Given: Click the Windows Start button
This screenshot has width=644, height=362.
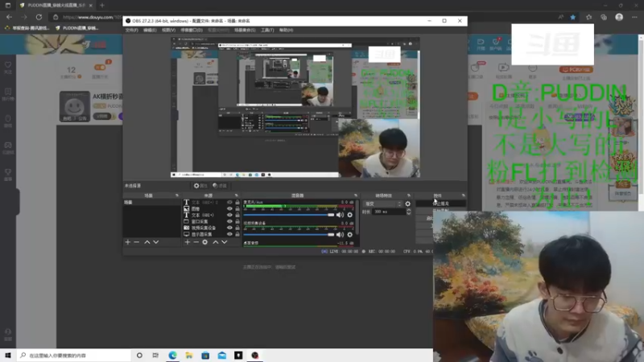Looking at the screenshot, I should (8, 356).
